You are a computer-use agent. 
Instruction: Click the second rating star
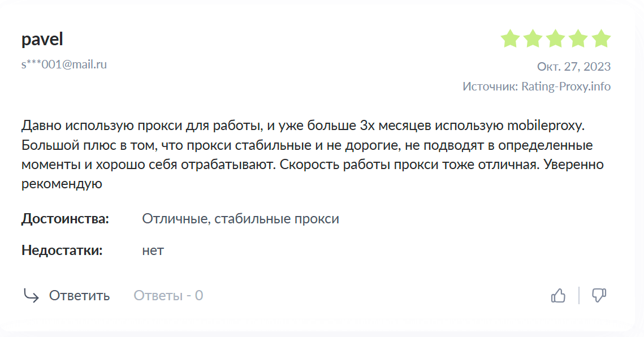(533, 39)
